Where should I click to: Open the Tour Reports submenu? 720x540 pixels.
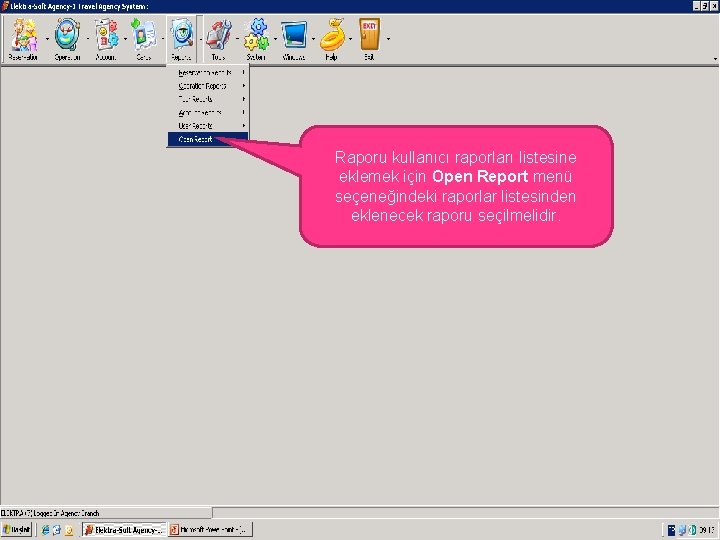click(208, 99)
